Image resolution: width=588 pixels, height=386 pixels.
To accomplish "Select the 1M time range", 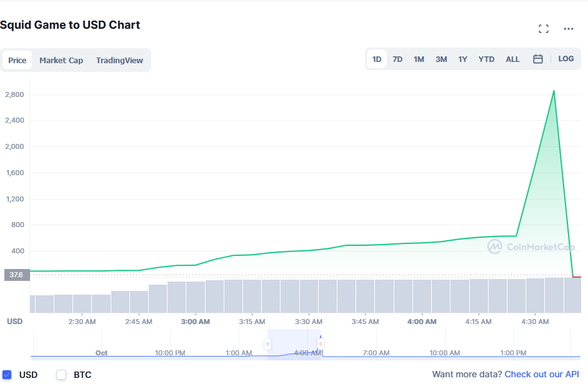I will coord(419,59).
